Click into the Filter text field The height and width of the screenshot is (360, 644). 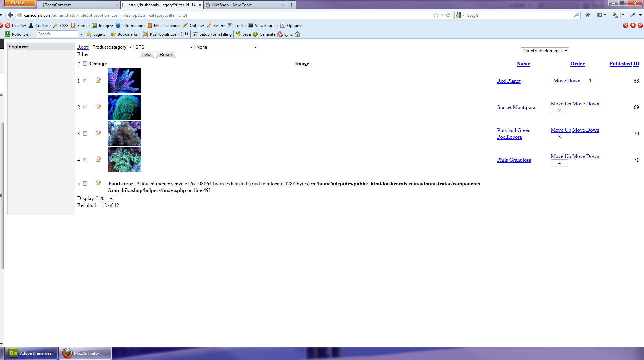pos(115,54)
